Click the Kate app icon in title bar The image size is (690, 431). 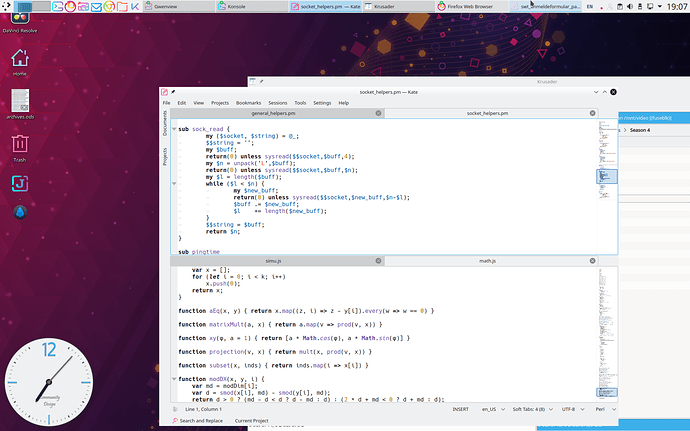pyautogui.click(x=164, y=92)
